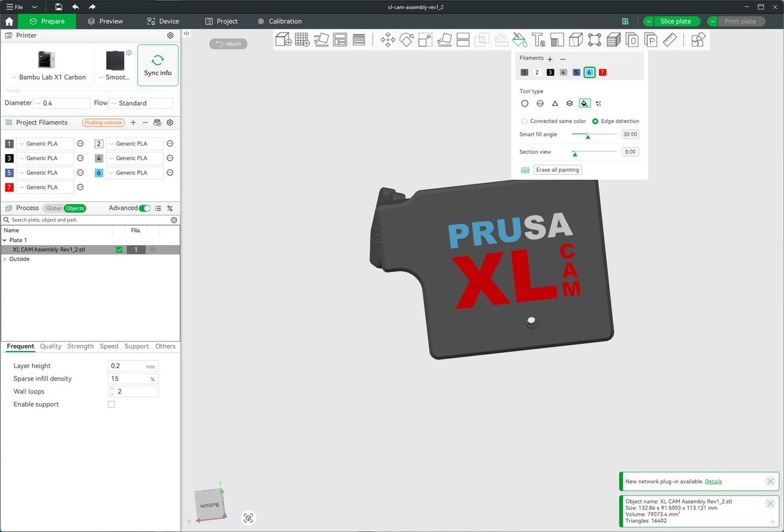Open the Variable layer height tool
This screenshot has width=784, height=532.
coord(358,39)
